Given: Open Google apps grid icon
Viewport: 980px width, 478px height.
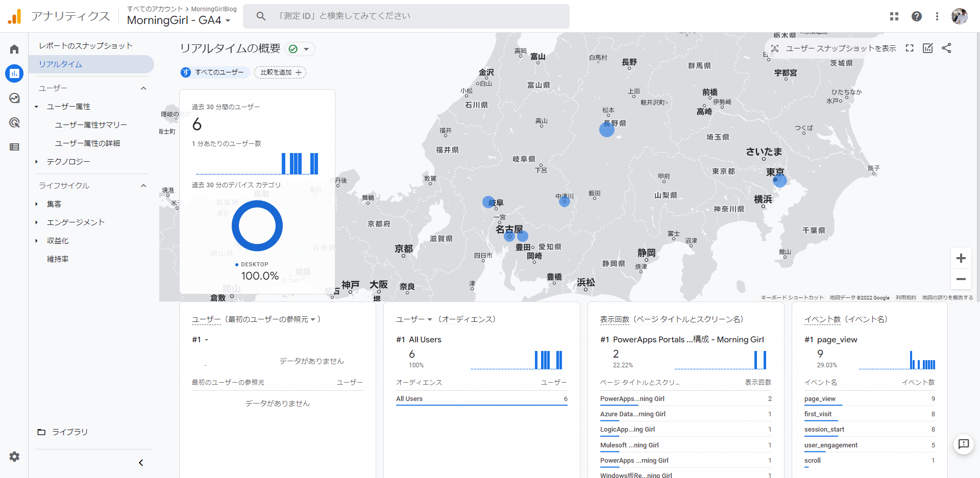Looking at the screenshot, I should point(894,16).
